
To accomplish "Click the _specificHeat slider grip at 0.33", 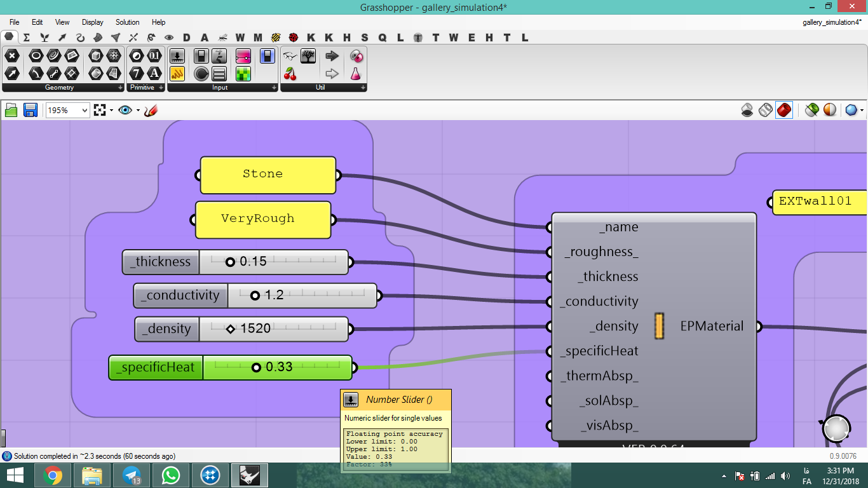I will point(256,367).
